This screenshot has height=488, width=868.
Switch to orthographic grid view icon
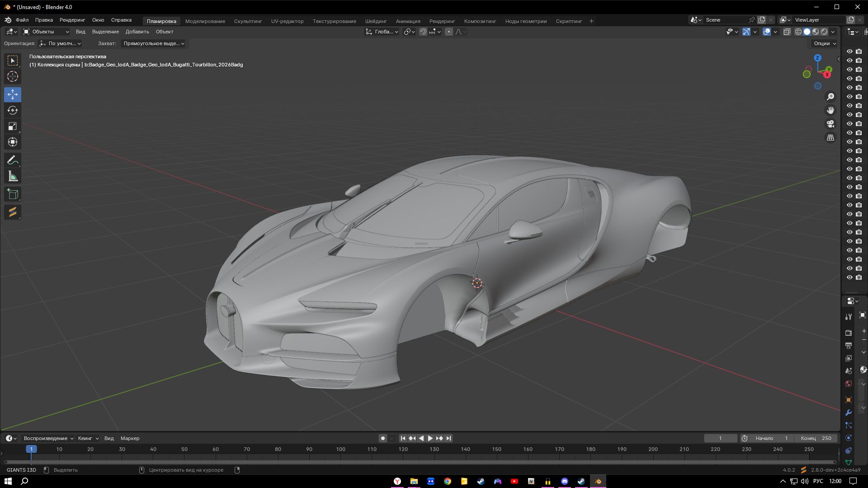pyautogui.click(x=830, y=137)
